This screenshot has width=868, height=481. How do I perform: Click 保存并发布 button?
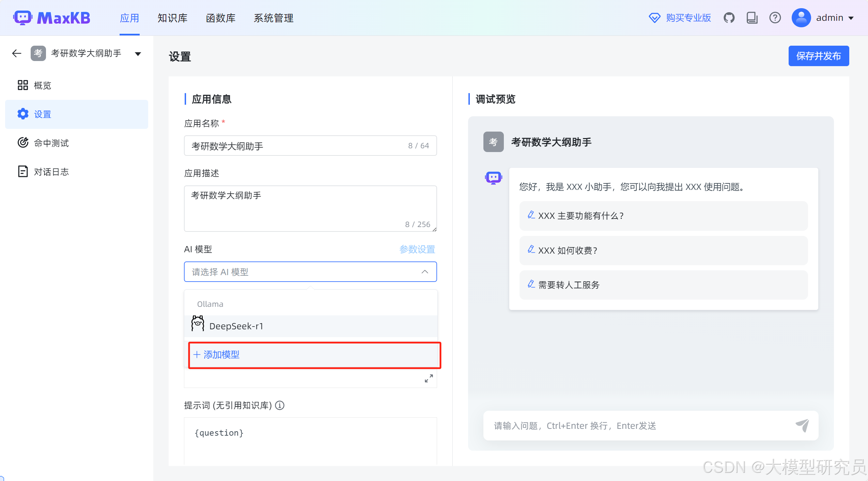pyautogui.click(x=818, y=56)
